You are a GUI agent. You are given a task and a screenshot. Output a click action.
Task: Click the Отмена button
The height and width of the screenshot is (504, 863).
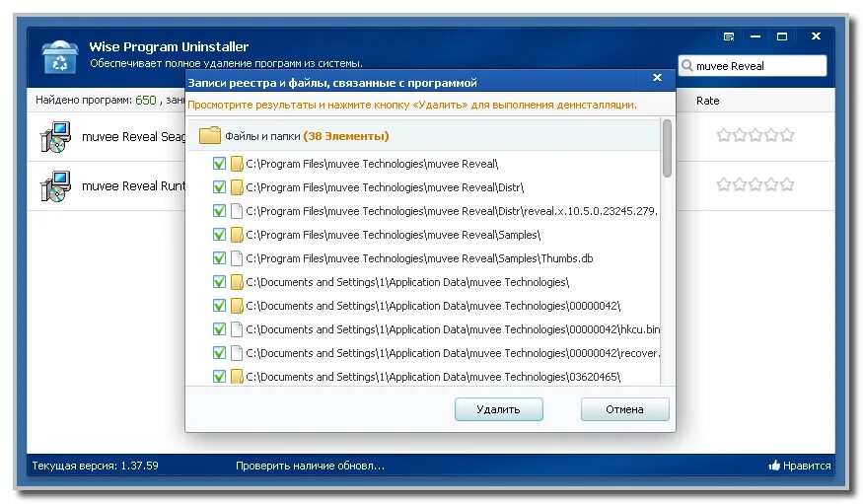pos(624,409)
